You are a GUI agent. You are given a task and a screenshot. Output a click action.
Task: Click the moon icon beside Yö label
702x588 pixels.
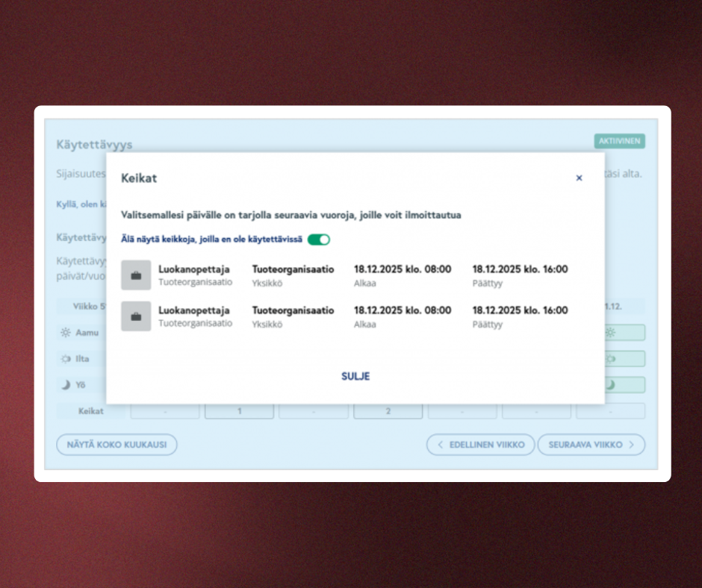pos(66,385)
